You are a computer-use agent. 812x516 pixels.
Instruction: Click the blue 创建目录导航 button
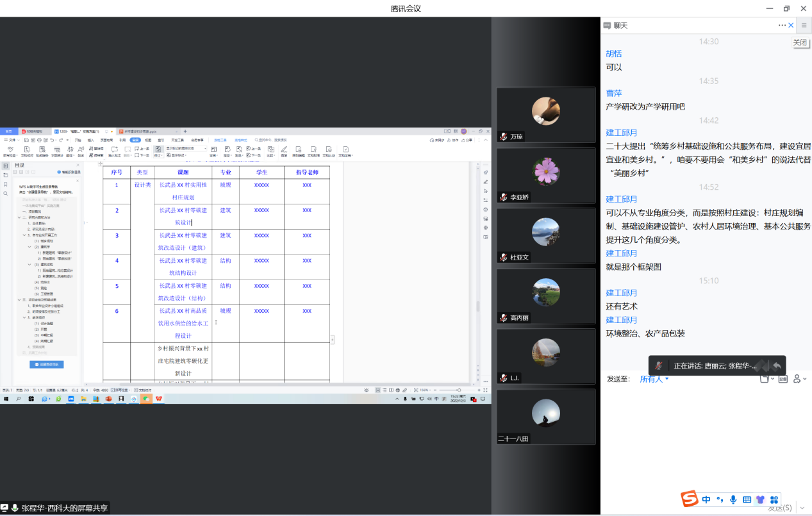[47, 364]
